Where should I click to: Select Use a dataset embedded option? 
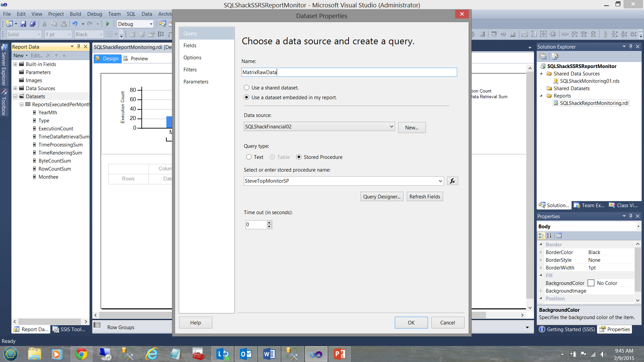pos(247,98)
